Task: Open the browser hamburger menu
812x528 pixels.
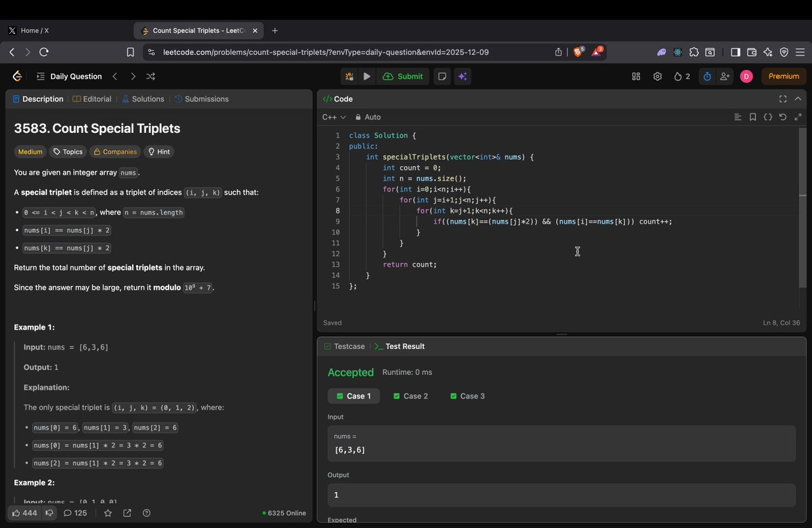Action: coord(800,52)
